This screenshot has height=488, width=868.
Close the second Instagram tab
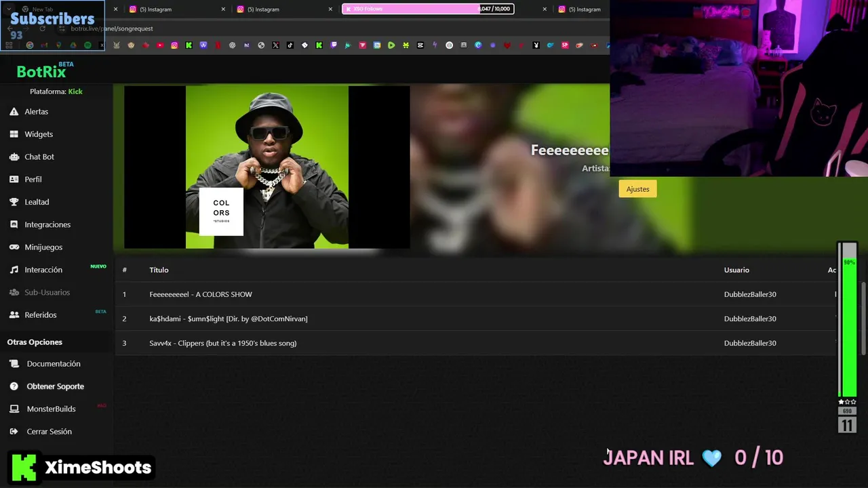click(331, 9)
